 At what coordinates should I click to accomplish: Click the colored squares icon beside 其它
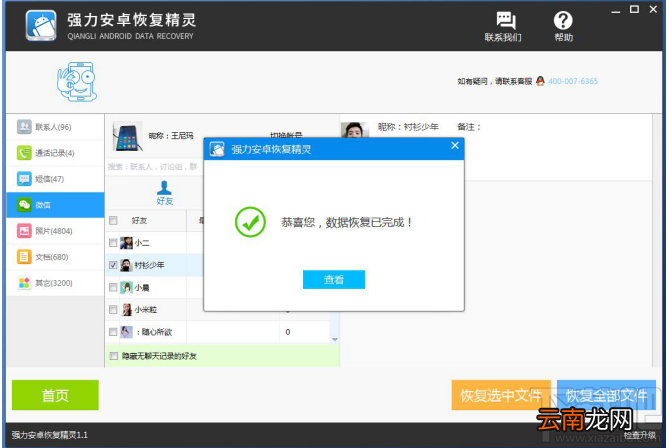coord(24,283)
